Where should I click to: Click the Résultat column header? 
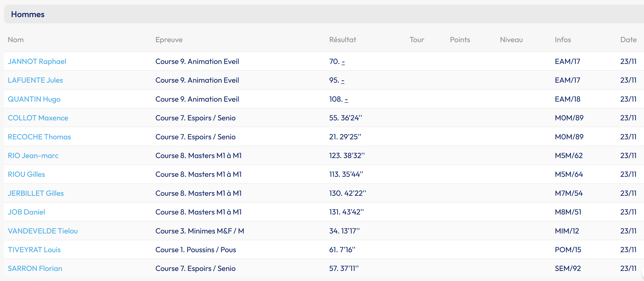pos(342,40)
